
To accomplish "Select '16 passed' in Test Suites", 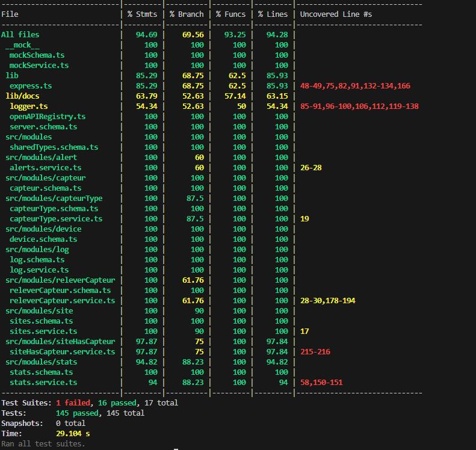I will [117, 403].
